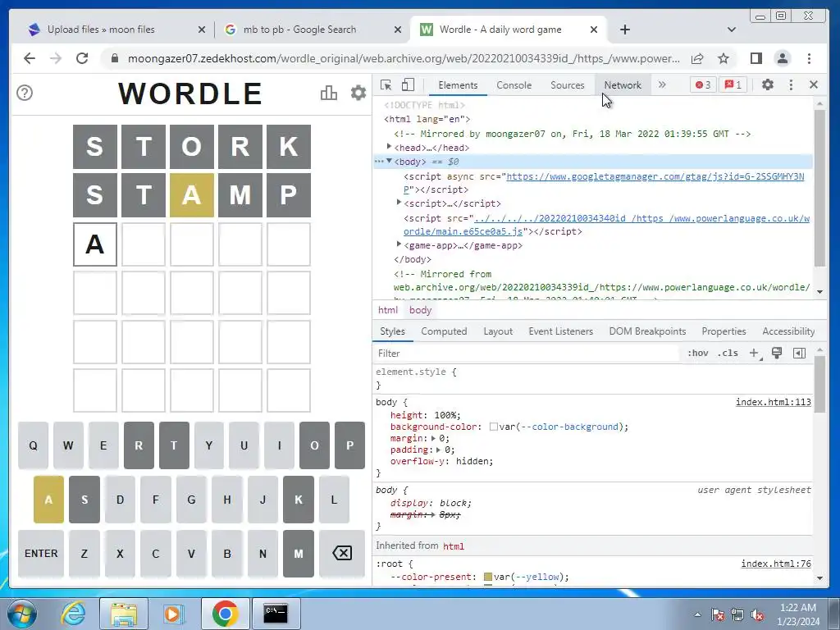Open Windows Start menu
The height and width of the screenshot is (630, 840).
22,614
